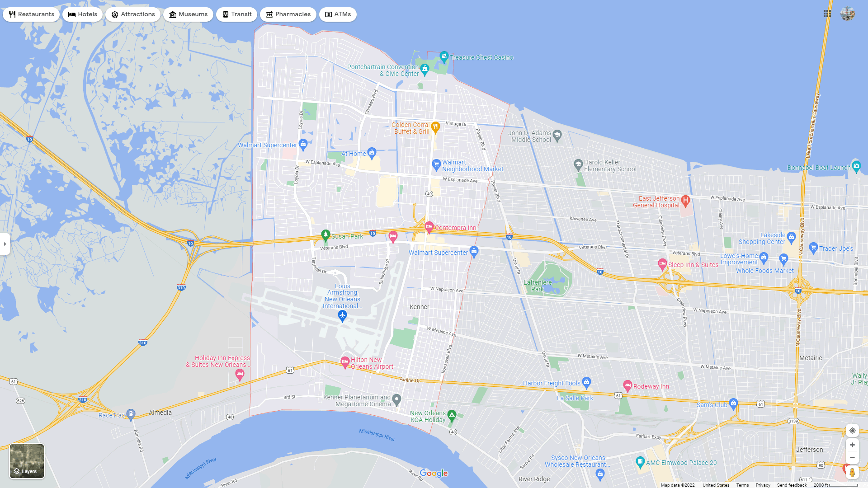Open the Whole Foods Market pin
This screenshot has height=488, width=868.
[x=784, y=259]
